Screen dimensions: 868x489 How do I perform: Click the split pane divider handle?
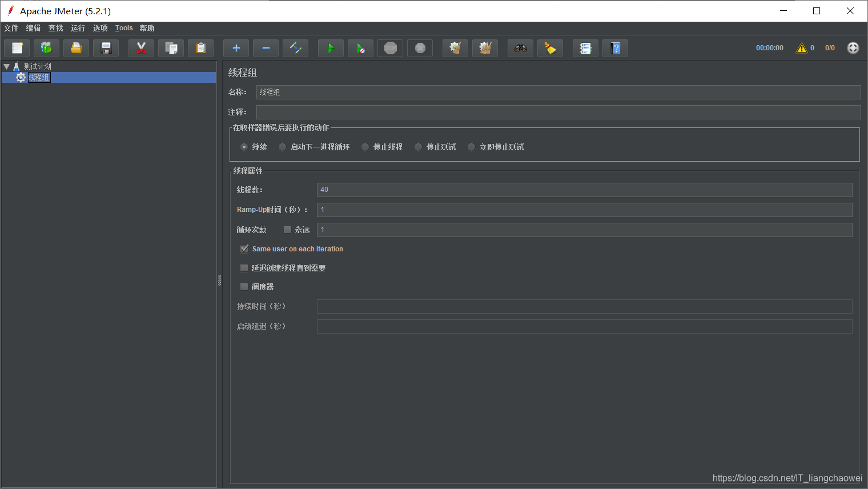[x=219, y=280]
